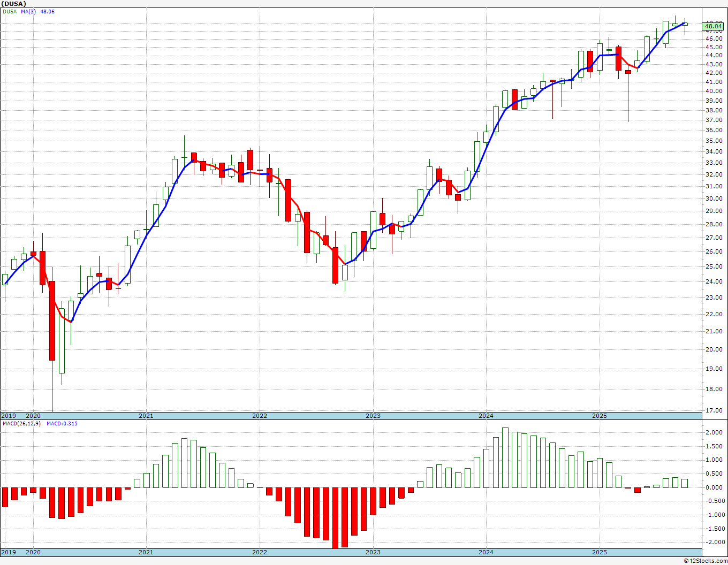Click 2021 on the MACD panel time axis

(x=146, y=552)
